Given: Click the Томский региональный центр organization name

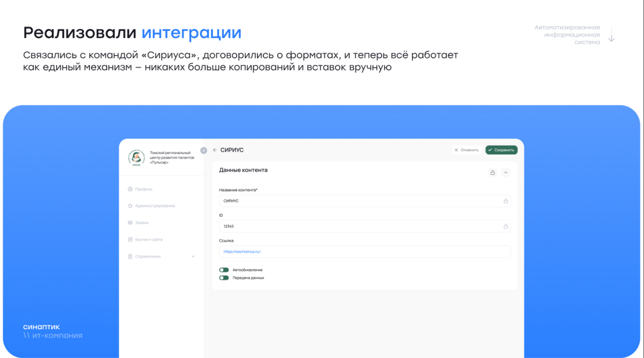Looking at the screenshot, I should click(x=172, y=158).
